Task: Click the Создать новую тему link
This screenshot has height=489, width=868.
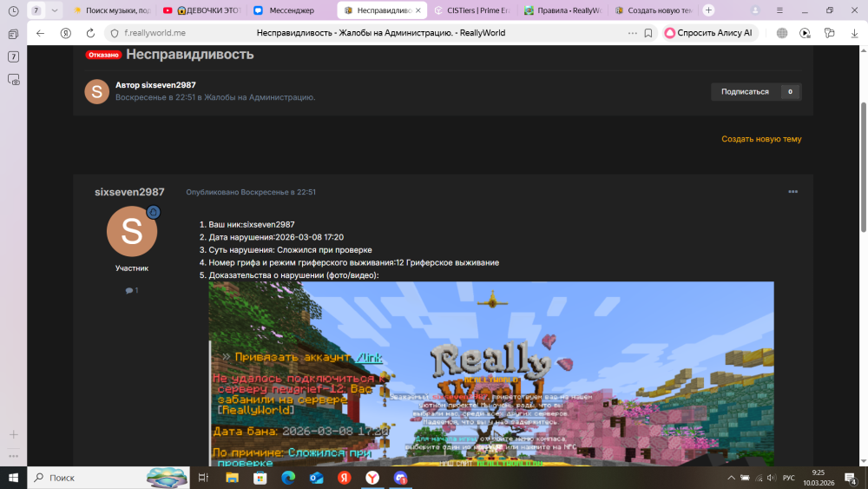Action: pyautogui.click(x=761, y=139)
